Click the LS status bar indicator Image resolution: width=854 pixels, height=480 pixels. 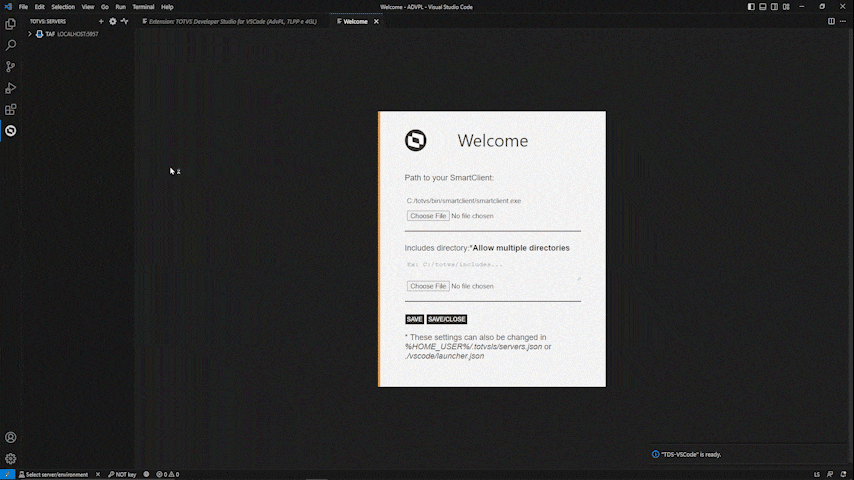[816, 475]
